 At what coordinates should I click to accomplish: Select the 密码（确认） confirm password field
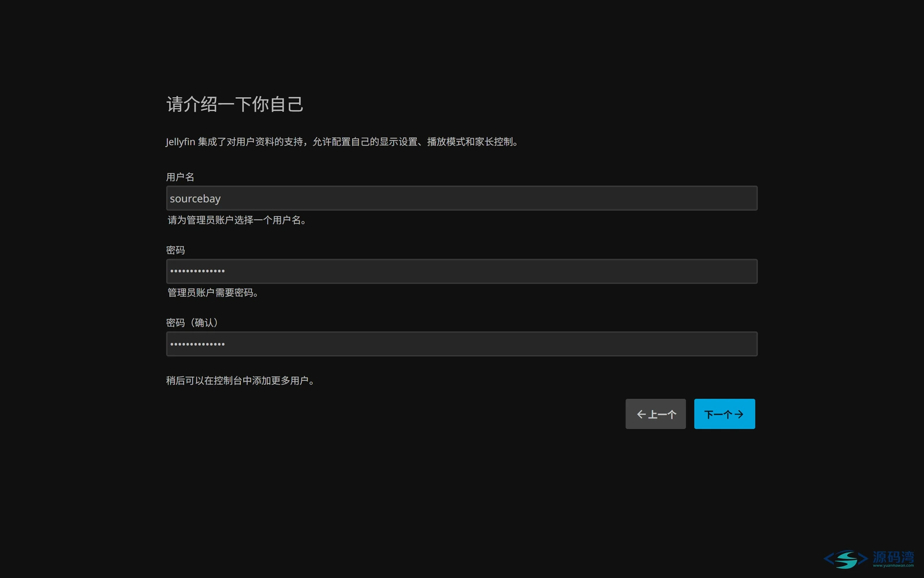click(461, 344)
